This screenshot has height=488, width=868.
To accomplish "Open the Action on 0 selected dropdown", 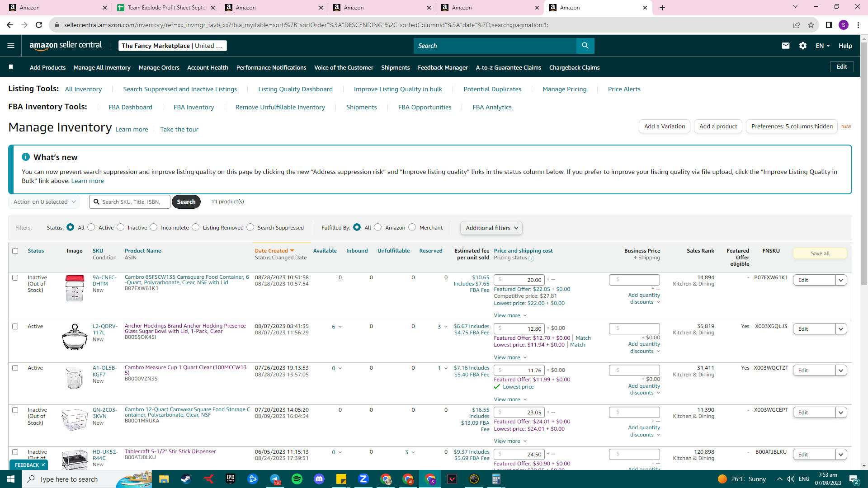I will point(44,202).
